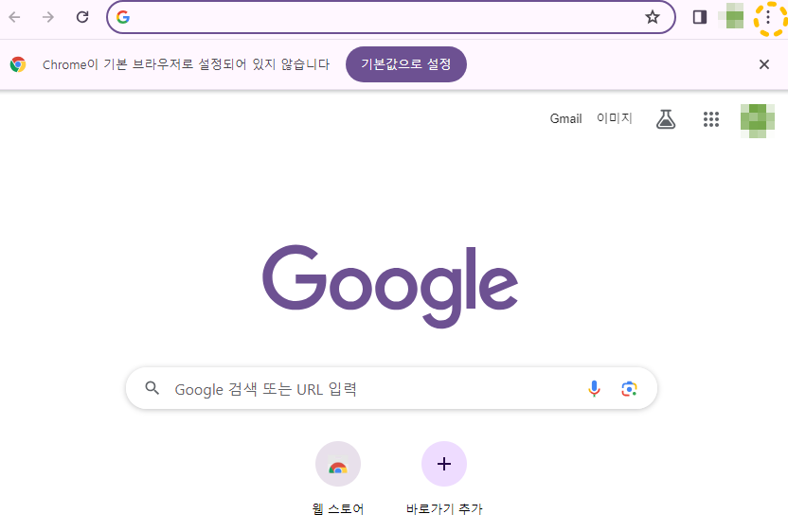
Task: Open the Chrome three-dot menu
Action: (x=768, y=17)
